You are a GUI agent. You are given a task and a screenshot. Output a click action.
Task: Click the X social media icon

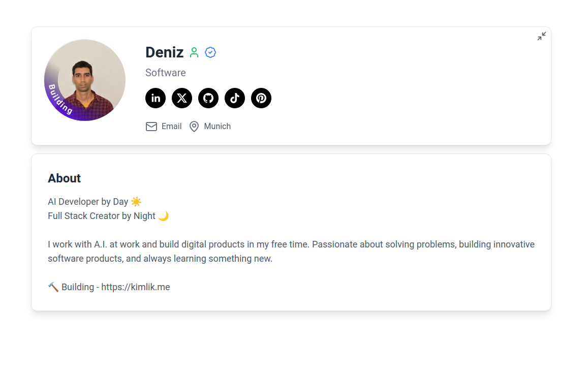click(x=182, y=98)
